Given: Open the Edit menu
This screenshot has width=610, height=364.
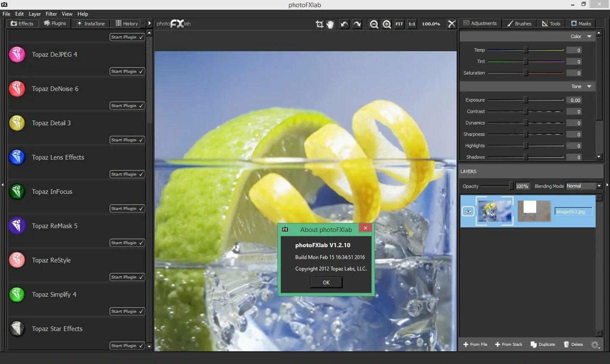Looking at the screenshot, I should [x=19, y=14].
